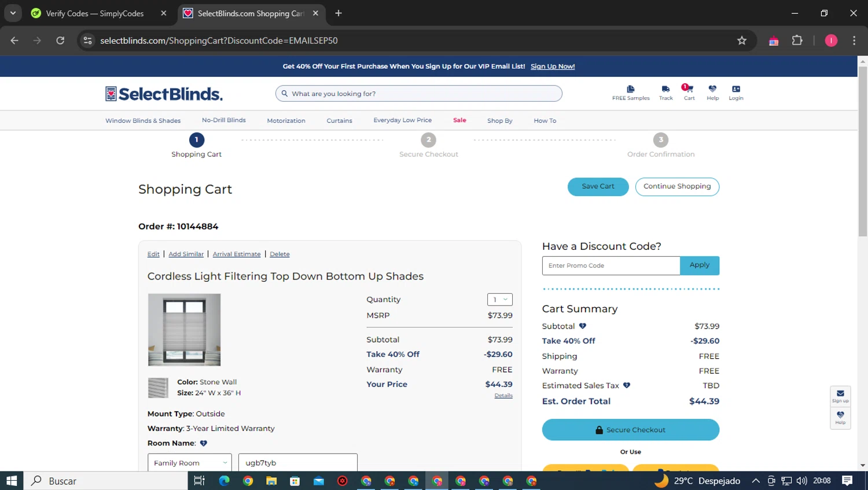Open the Shop By menu
868x490 pixels.
click(500, 121)
